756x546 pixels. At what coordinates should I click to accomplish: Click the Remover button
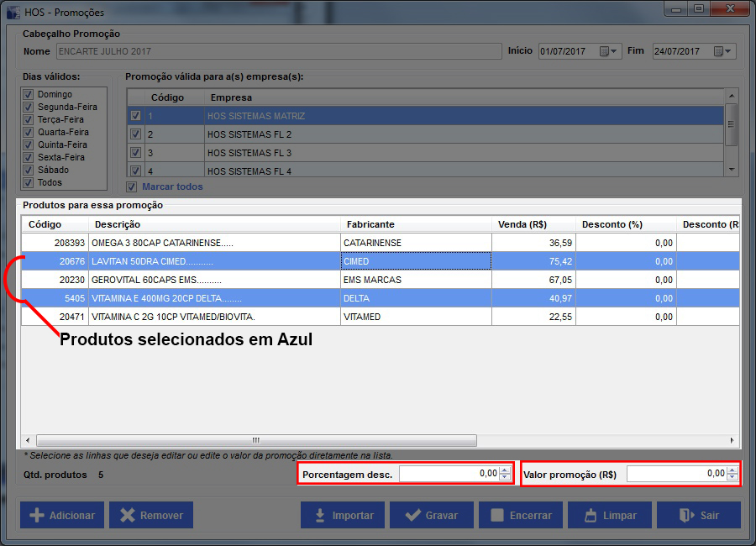tap(151, 515)
